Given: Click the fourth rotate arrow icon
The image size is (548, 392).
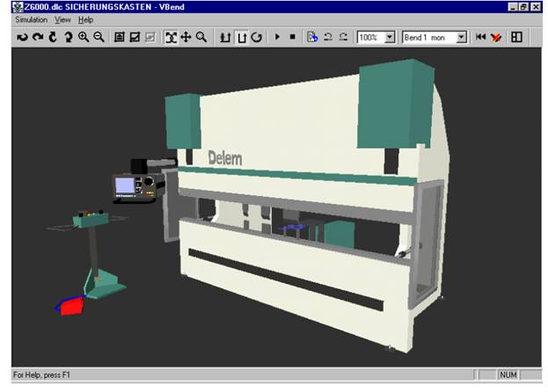Looking at the screenshot, I should coord(68,37).
